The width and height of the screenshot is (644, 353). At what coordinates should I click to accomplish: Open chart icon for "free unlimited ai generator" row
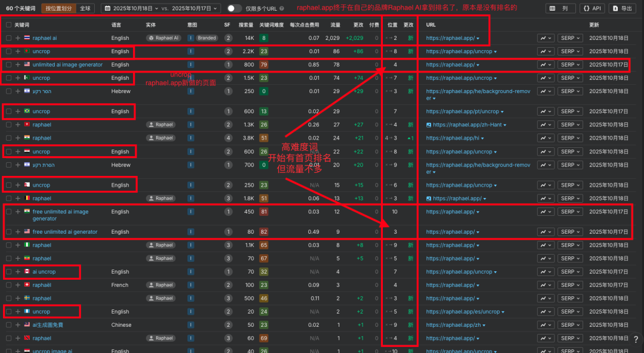click(546, 232)
